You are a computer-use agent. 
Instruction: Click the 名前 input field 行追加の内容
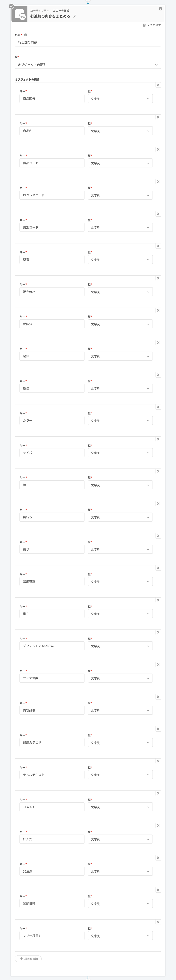coord(88,42)
